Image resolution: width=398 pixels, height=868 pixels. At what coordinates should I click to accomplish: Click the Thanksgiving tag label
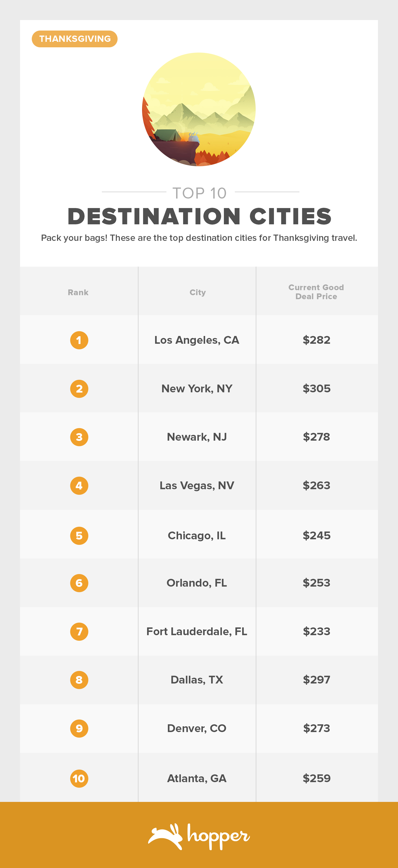point(75,39)
